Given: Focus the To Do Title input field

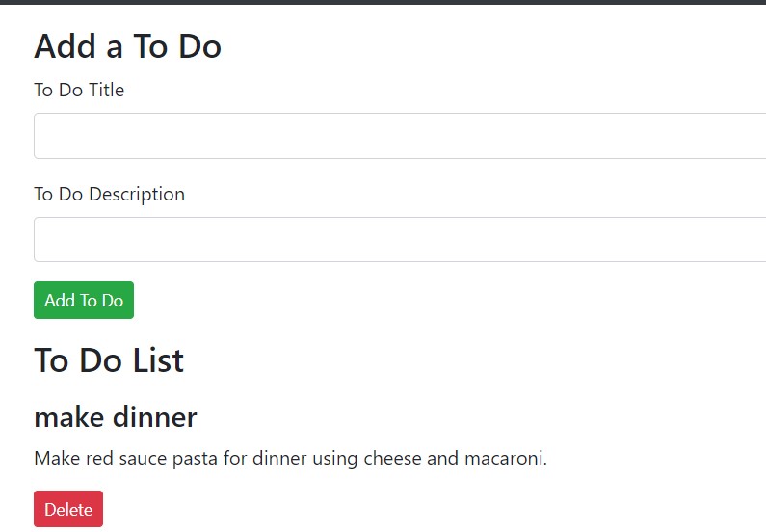Looking at the screenshot, I should click(400, 136).
